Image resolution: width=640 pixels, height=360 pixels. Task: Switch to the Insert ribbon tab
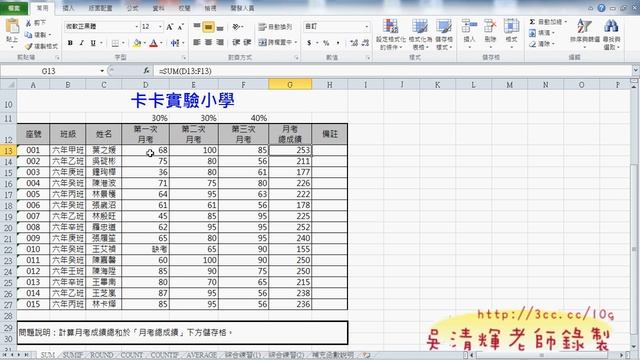coord(68,8)
